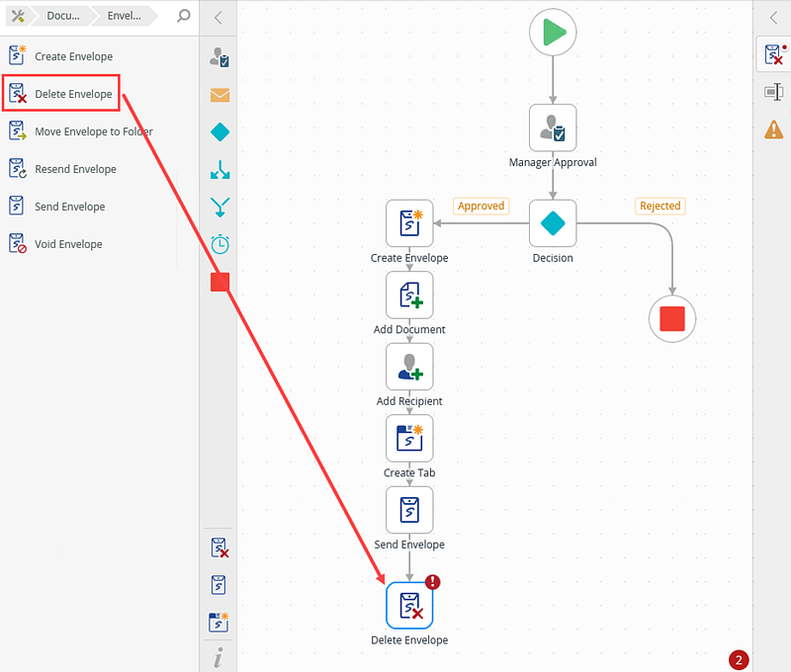This screenshot has width=791, height=672.
Task: Collapse the toolbox panel with left chevron
Action: pos(218,18)
